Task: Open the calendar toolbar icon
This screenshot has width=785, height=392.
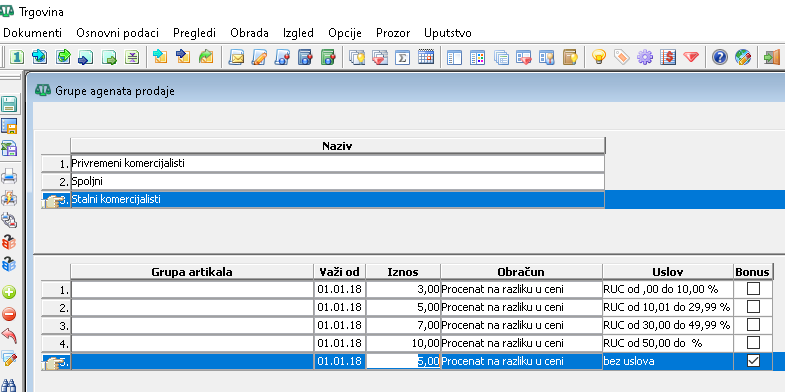Action: (425, 57)
